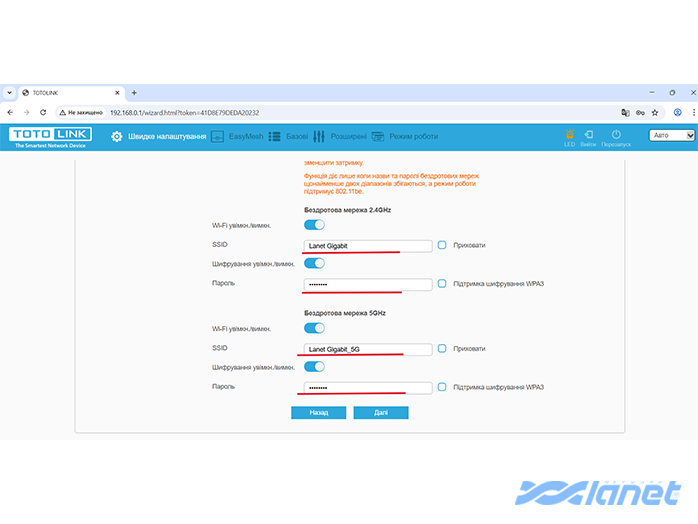Click the Назад button
The width and height of the screenshot is (698, 524).
pos(318,412)
